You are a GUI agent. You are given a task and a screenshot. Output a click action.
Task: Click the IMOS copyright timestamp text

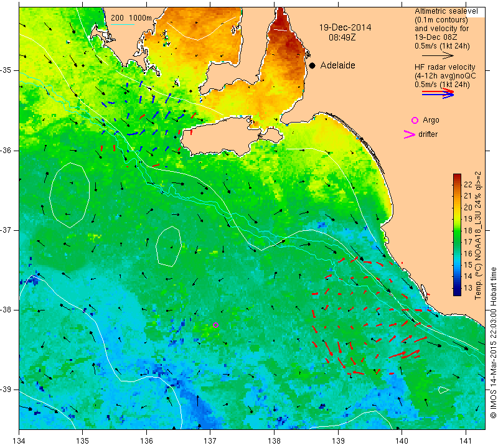click(493, 343)
